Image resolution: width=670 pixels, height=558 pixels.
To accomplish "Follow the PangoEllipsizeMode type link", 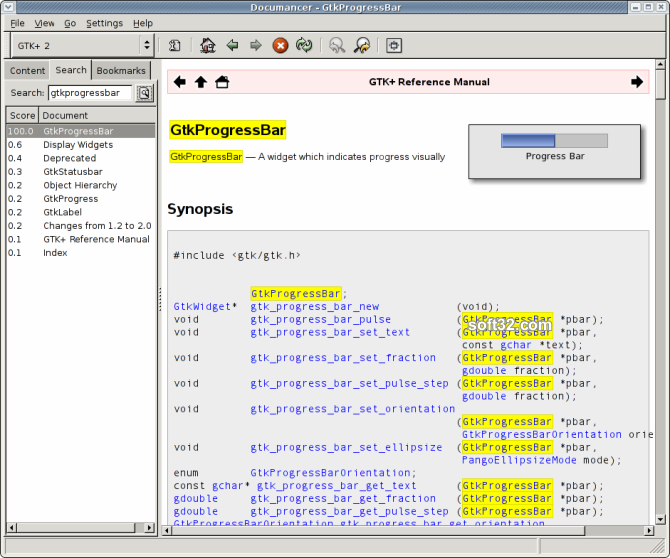I will pos(519,460).
